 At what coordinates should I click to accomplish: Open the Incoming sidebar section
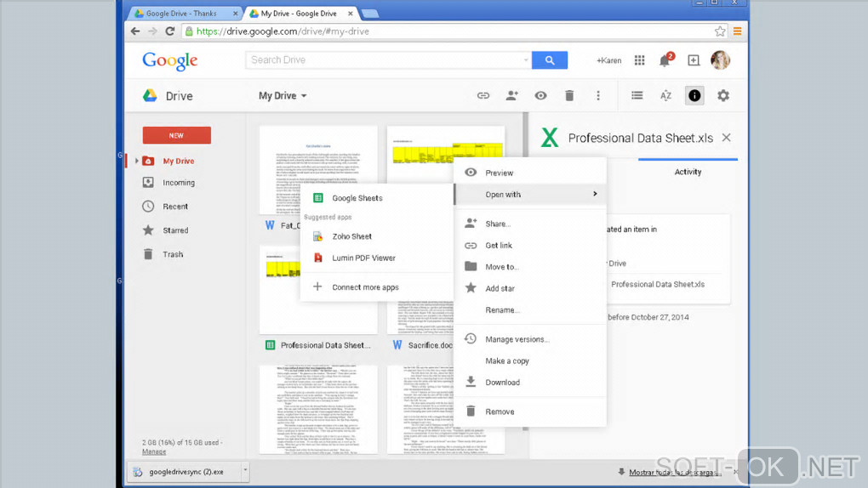tap(178, 183)
